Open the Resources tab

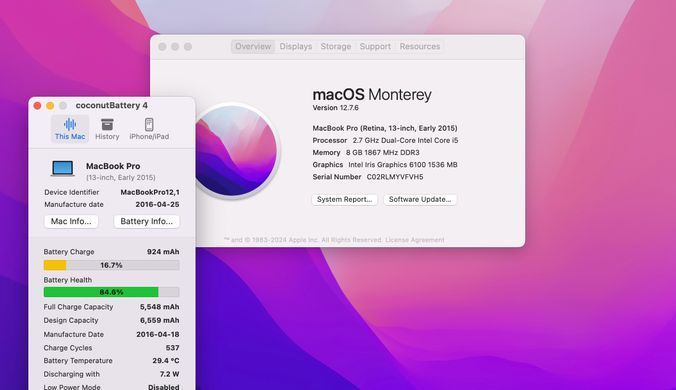420,47
